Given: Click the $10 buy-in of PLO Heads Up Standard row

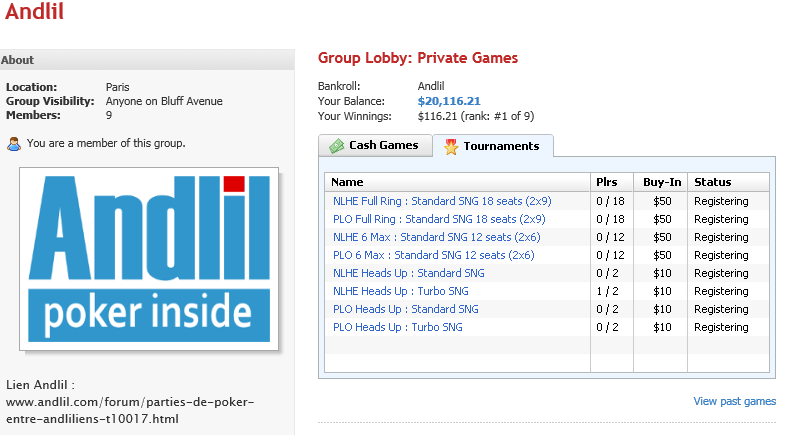Looking at the screenshot, I should pyautogui.click(x=662, y=309).
